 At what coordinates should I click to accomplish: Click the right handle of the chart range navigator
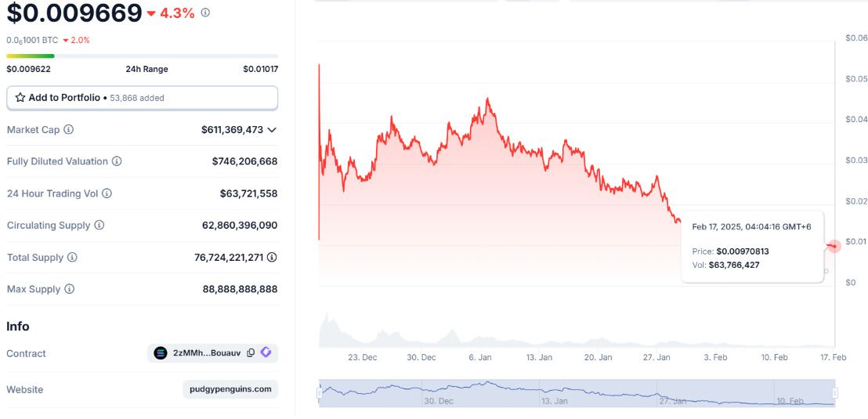835,393
